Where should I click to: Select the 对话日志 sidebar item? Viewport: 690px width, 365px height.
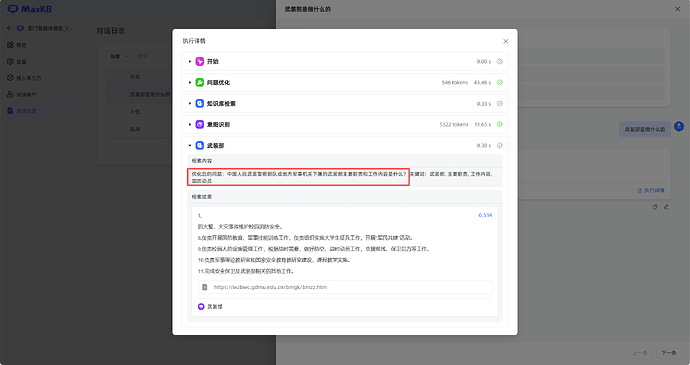26,111
